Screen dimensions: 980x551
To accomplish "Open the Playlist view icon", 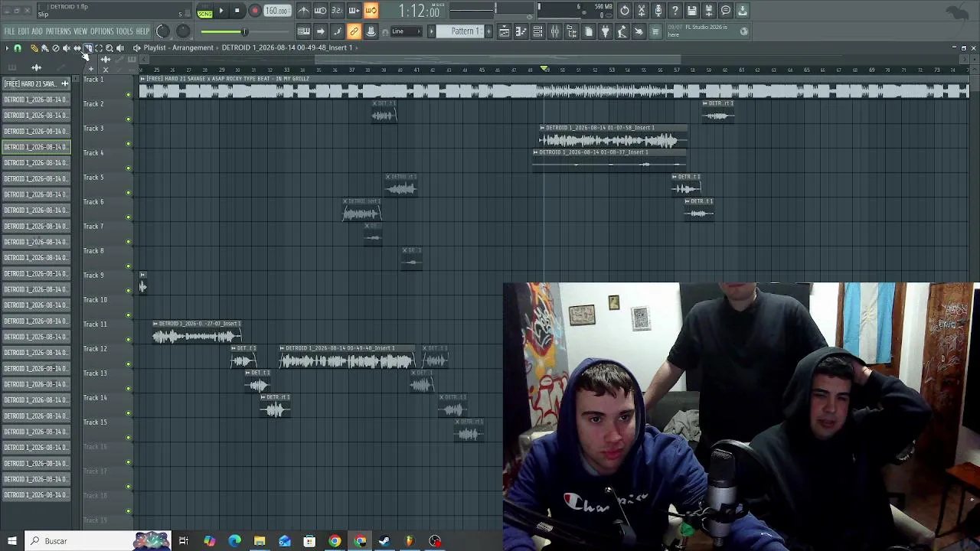I will coord(505,31).
